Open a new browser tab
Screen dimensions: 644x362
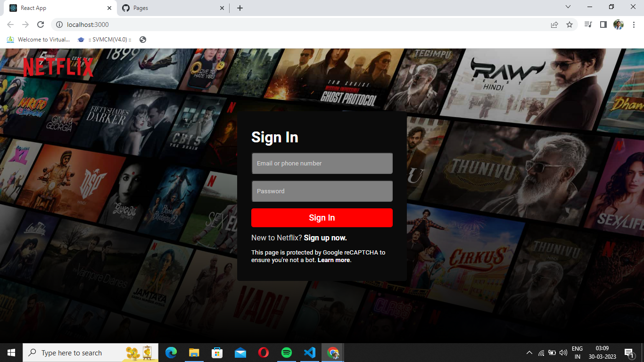click(x=240, y=8)
